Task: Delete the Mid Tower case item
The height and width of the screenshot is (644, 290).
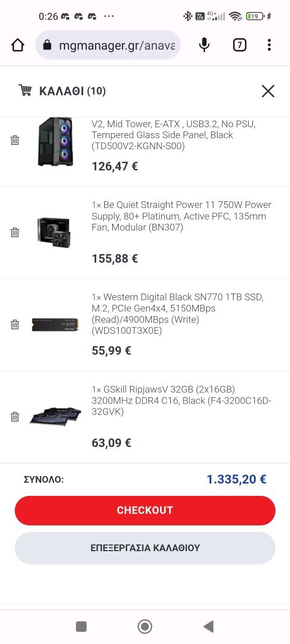Action: (x=15, y=140)
